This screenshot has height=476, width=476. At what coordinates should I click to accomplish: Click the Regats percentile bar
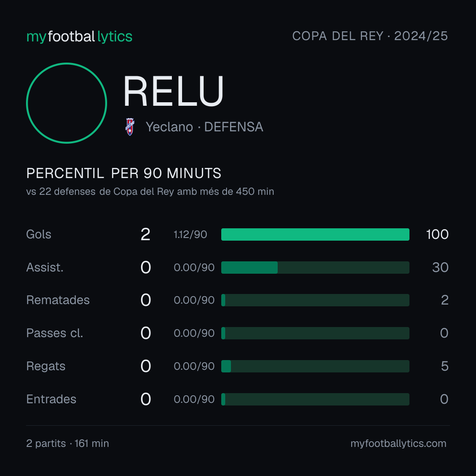(315, 366)
